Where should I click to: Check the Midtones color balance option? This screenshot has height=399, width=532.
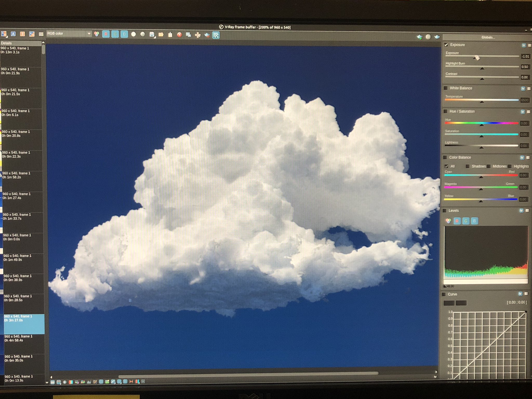(489, 166)
